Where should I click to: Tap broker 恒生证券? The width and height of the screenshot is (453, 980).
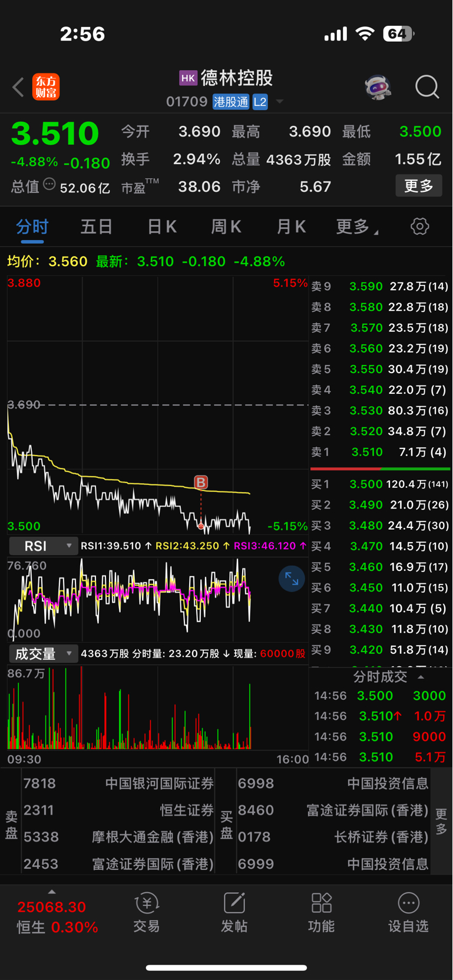coord(187,810)
